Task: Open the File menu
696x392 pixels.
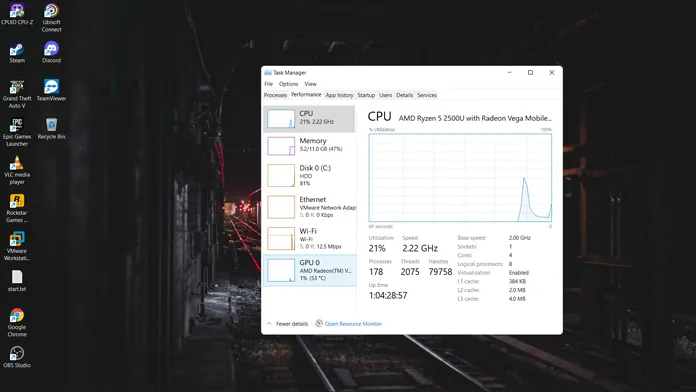Action: tap(269, 84)
